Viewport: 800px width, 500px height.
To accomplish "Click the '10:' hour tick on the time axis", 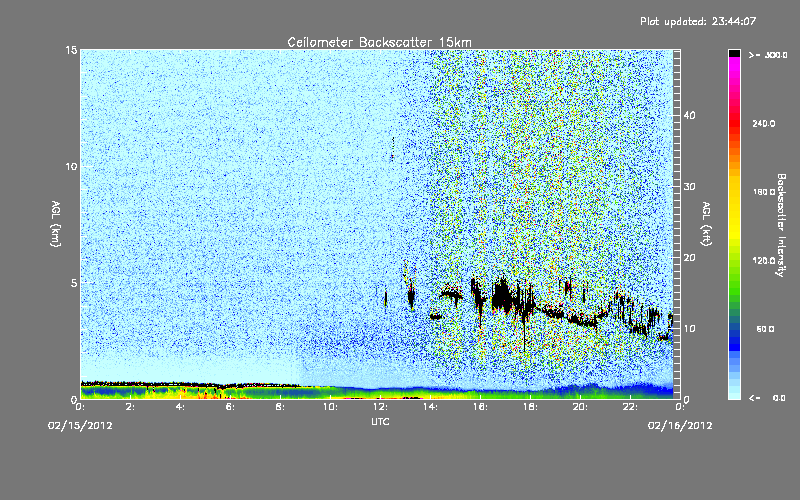I will (330, 407).
